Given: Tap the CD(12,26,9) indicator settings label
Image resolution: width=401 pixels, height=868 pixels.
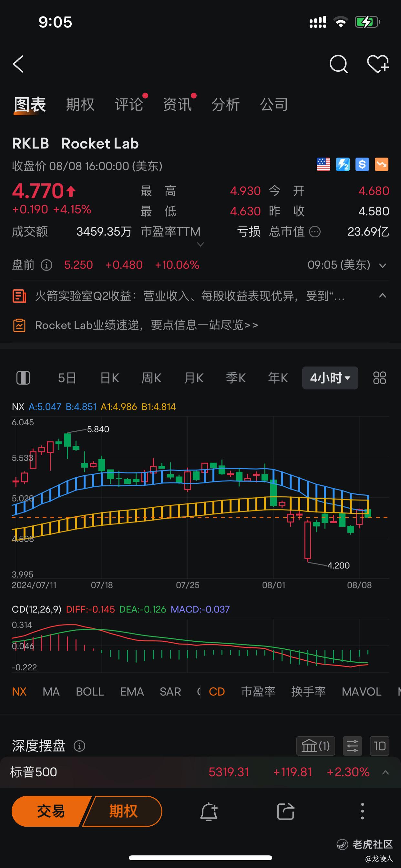Looking at the screenshot, I should pyautogui.click(x=36, y=609).
